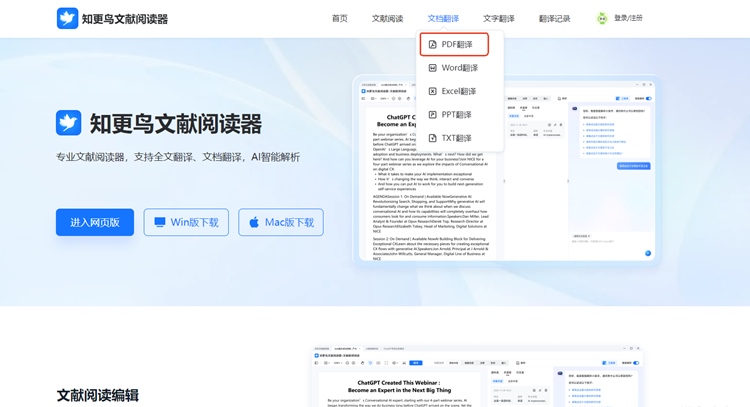Viewport: 750px width, 407px height.
Task: Open the 文字翻译 navigation item
Action: click(x=498, y=19)
